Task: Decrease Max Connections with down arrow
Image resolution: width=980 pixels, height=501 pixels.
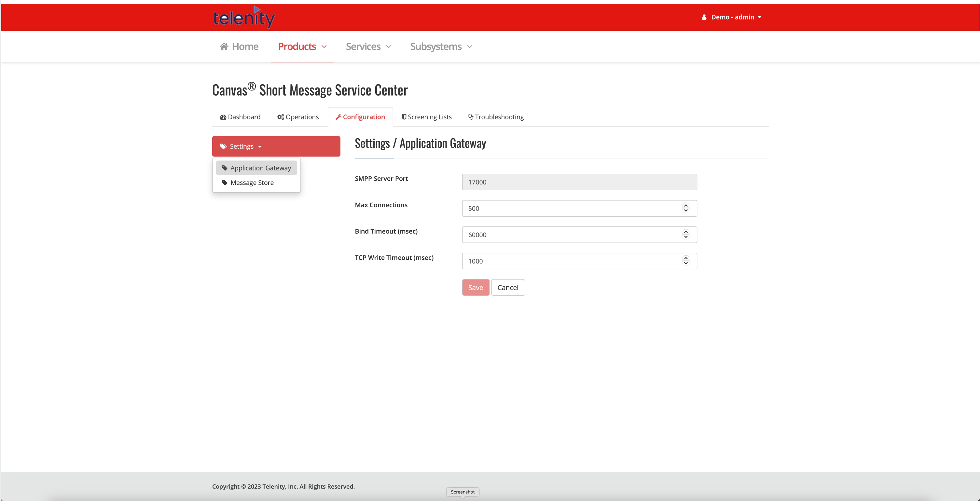Action: click(685, 210)
